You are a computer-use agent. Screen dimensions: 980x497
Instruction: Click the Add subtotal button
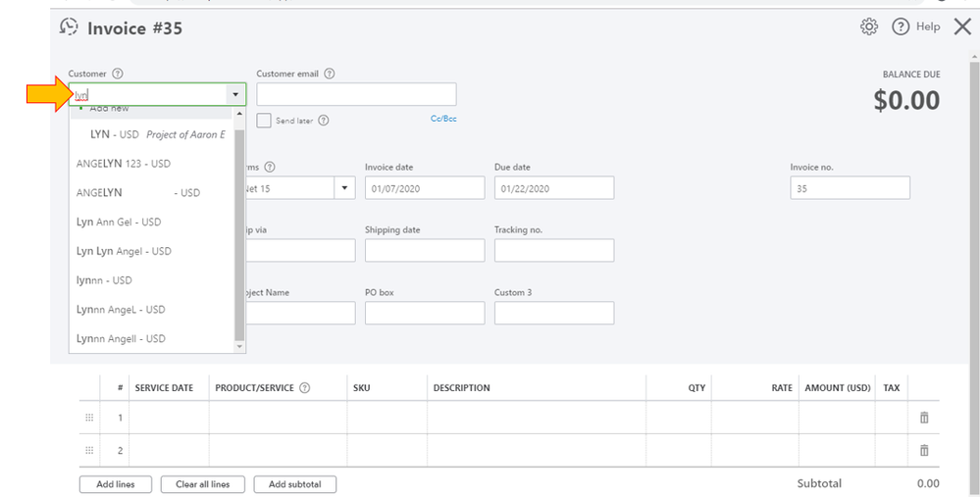(x=295, y=484)
